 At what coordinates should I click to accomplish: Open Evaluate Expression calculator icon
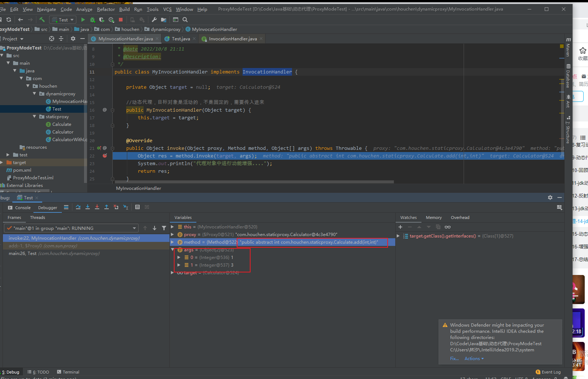click(x=137, y=207)
